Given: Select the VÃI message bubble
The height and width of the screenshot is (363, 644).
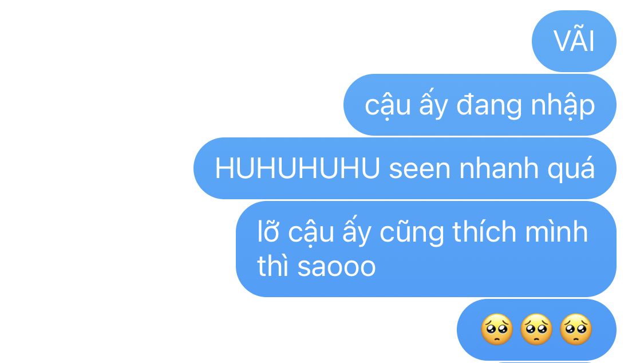Looking at the screenshot, I should pos(574,41).
